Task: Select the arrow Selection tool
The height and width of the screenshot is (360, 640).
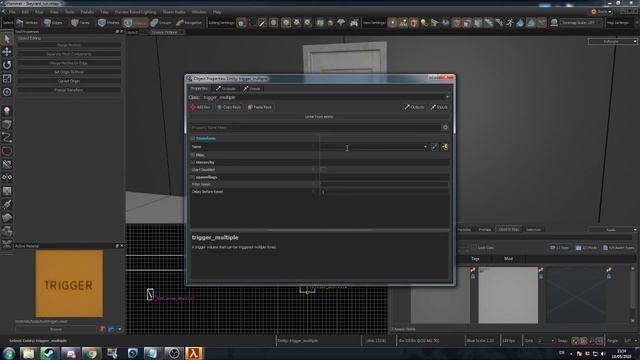Action: [x=7, y=39]
